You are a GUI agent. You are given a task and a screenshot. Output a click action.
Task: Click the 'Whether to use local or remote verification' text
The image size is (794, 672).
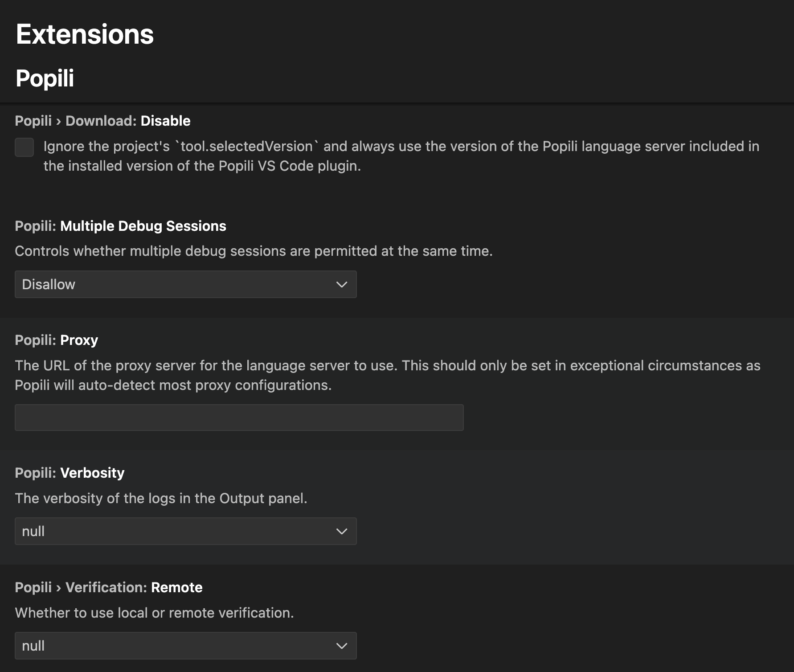tap(155, 613)
